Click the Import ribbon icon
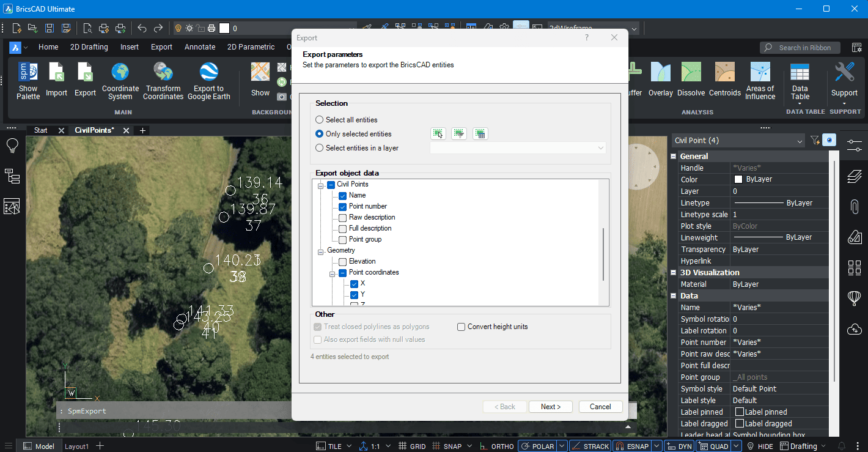The width and height of the screenshot is (868, 452). click(x=57, y=72)
